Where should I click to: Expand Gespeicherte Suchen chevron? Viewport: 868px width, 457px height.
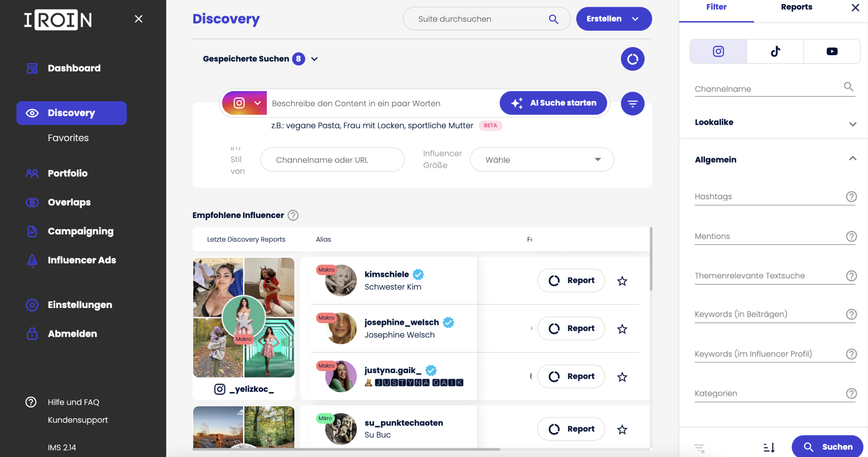314,59
